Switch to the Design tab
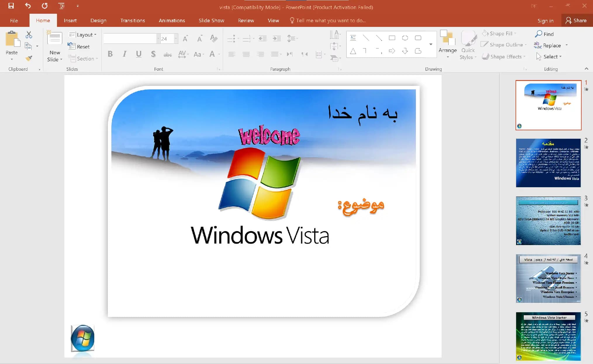593x364 pixels. (98, 20)
